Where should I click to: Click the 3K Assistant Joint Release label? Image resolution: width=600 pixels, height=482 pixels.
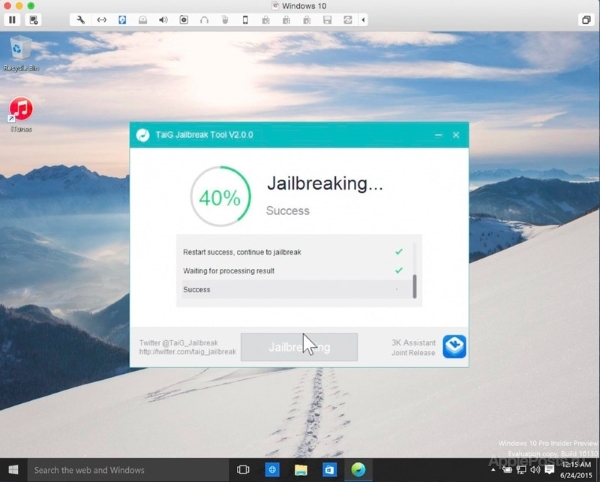click(x=413, y=347)
